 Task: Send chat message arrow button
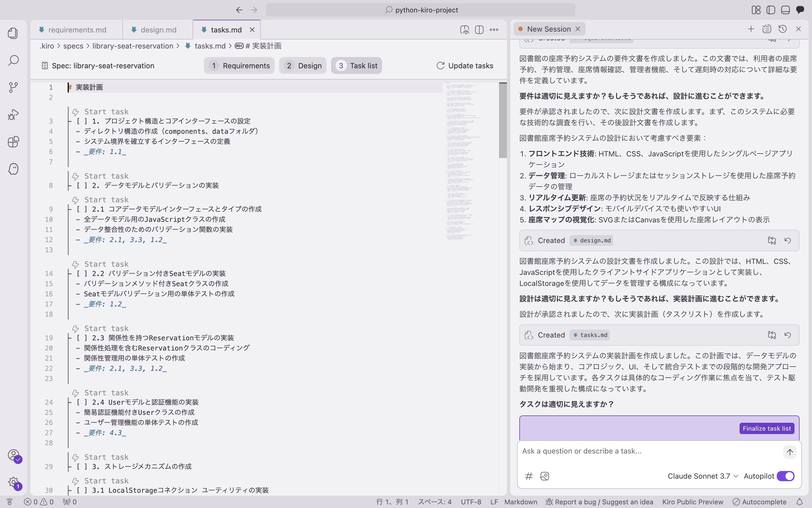tap(790, 452)
